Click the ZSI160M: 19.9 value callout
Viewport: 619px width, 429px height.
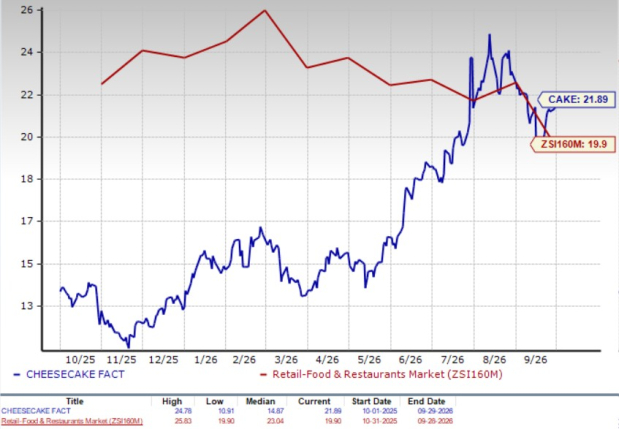tap(572, 144)
